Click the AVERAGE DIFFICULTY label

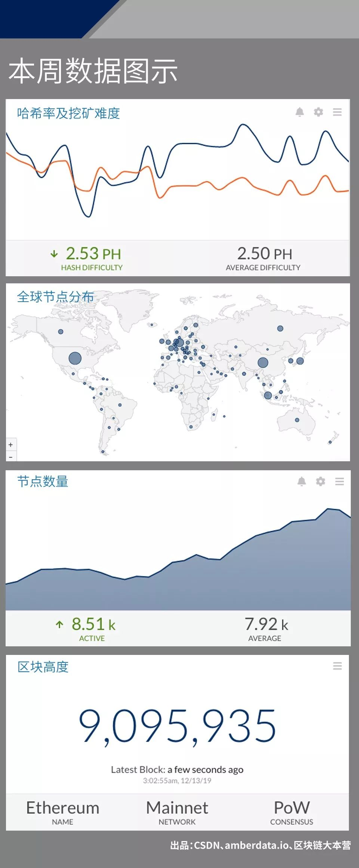pos(263,268)
